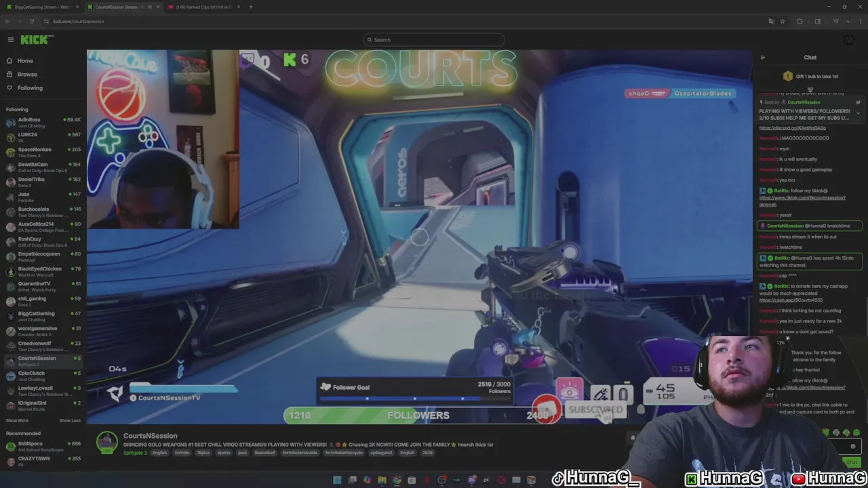Open AdinRoss channel in the following list
The height and width of the screenshot is (488, 868).
point(42,122)
